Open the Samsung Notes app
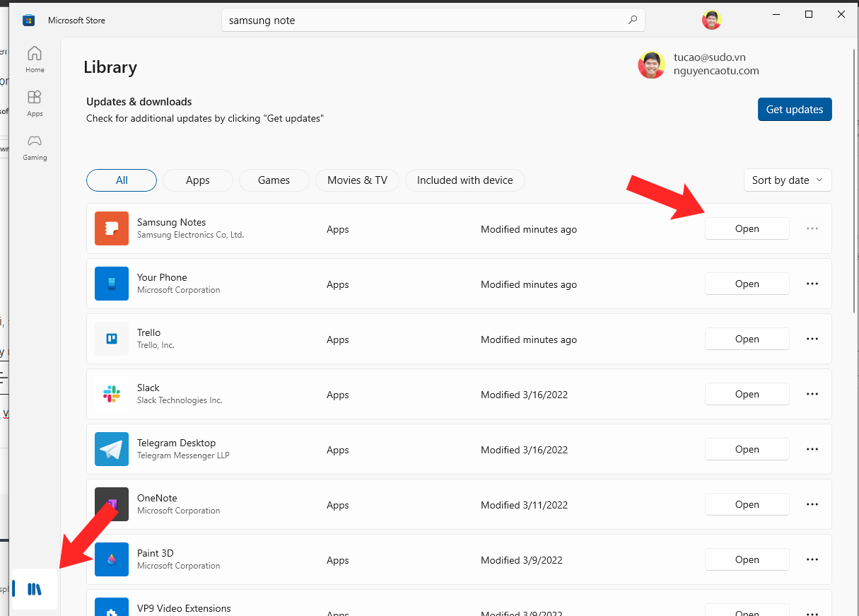Screen dimensions: 859x616 click(747, 228)
